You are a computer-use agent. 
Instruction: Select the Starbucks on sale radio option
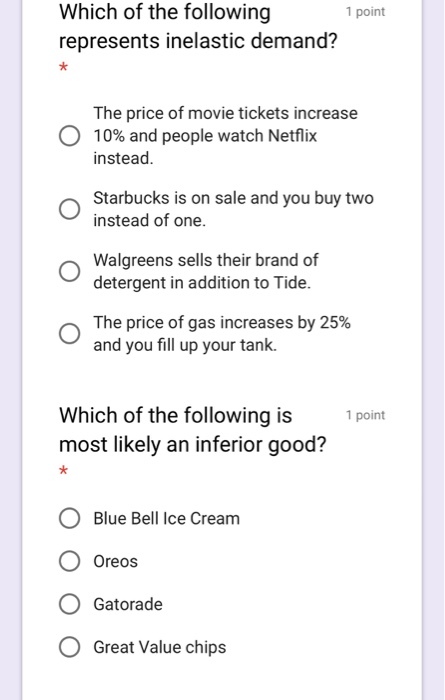[x=70, y=209]
